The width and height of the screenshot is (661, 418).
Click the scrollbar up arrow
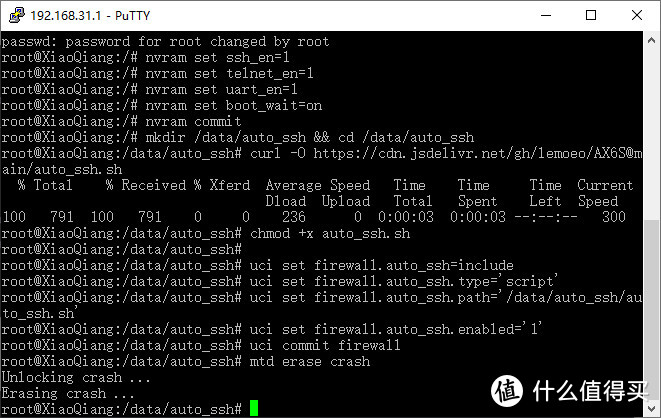(651, 40)
